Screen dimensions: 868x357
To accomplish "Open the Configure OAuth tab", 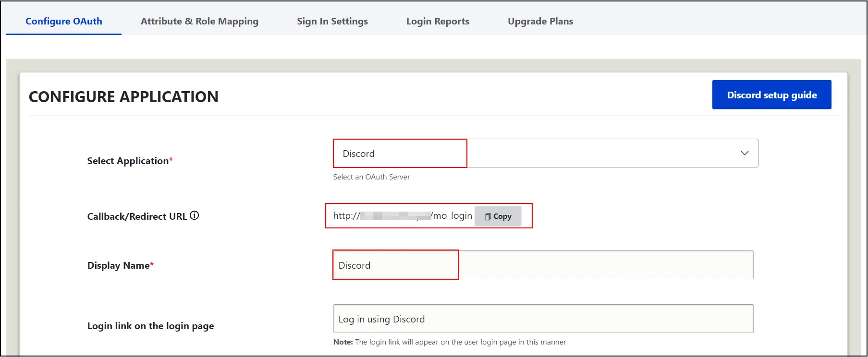I will 64,21.
